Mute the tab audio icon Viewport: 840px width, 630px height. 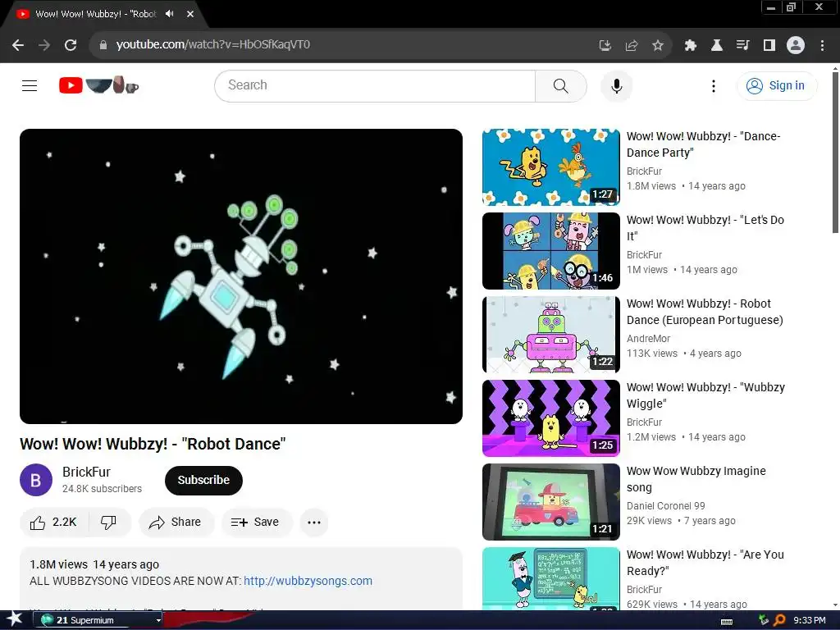pos(170,14)
